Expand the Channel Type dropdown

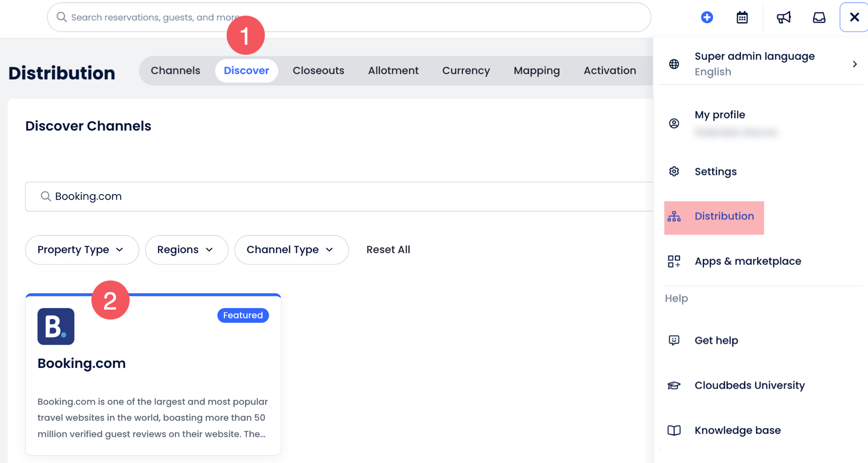(291, 250)
